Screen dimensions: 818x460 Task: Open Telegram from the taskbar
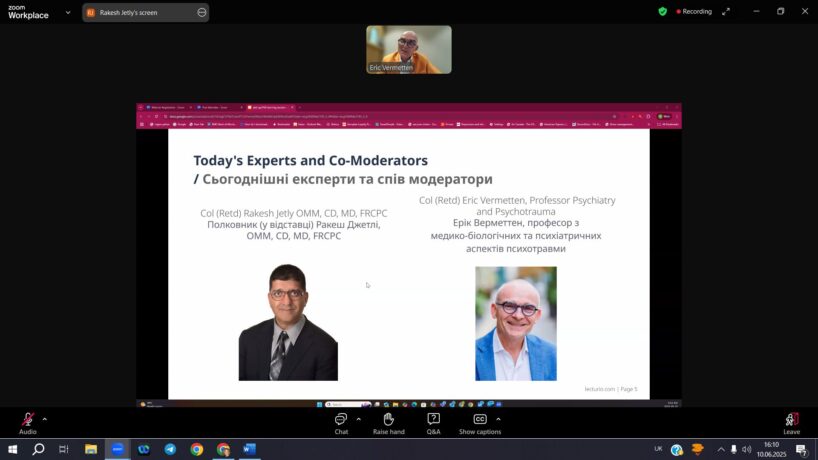pos(170,450)
